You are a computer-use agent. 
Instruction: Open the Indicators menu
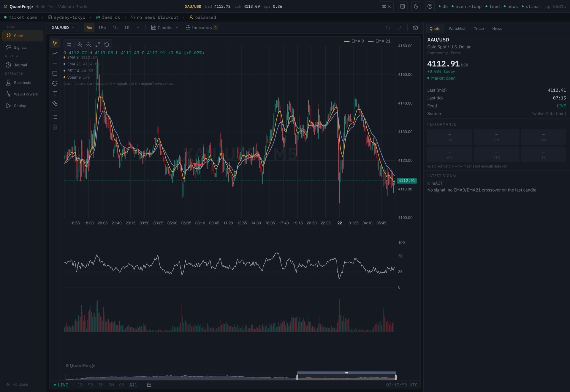(x=202, y=28)
